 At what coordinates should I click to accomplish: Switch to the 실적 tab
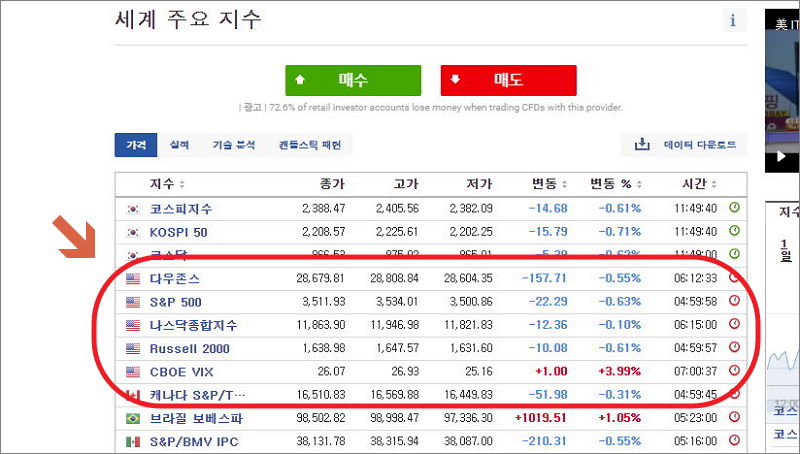179,145
